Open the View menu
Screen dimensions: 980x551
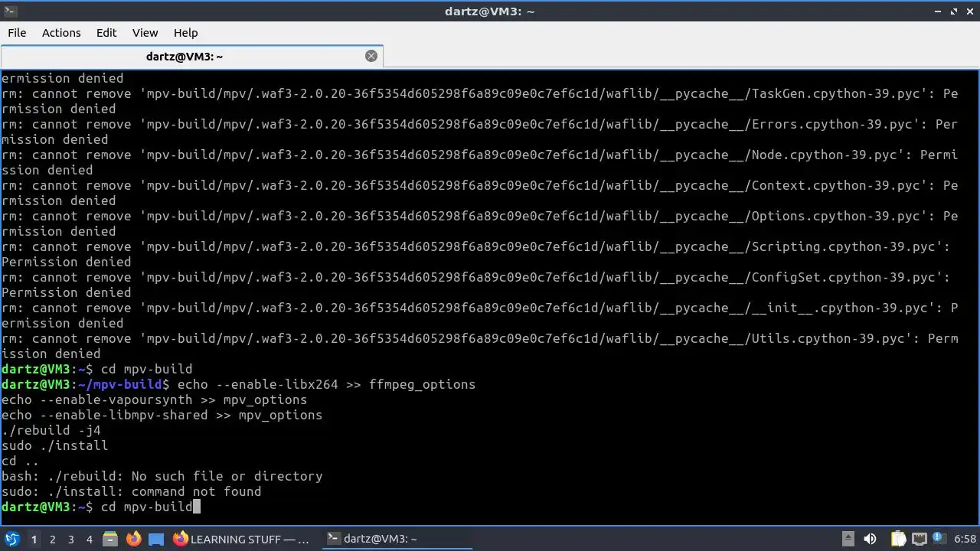tap(145, 33)
